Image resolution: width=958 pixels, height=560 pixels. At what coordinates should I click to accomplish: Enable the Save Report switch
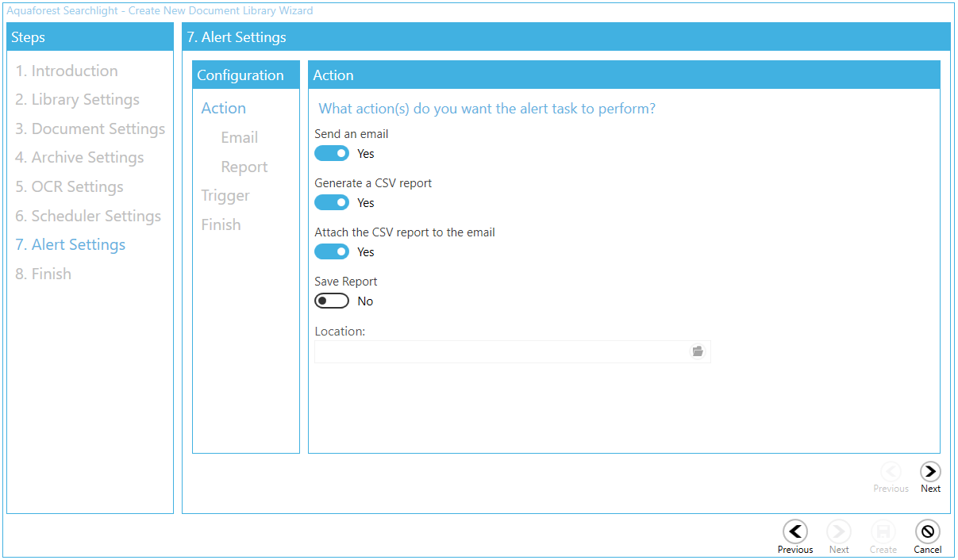click(332, 301)
